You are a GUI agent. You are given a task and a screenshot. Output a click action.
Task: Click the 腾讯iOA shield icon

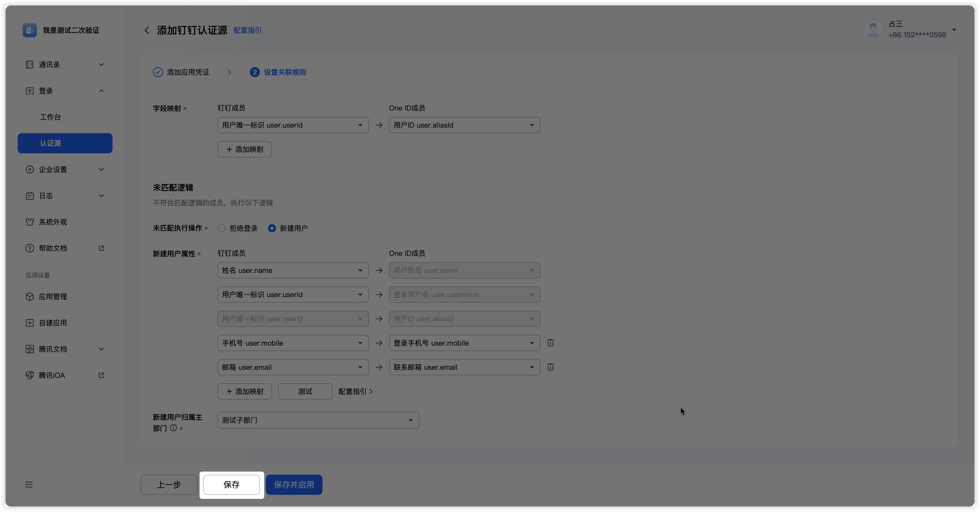[x=30, y=376]
